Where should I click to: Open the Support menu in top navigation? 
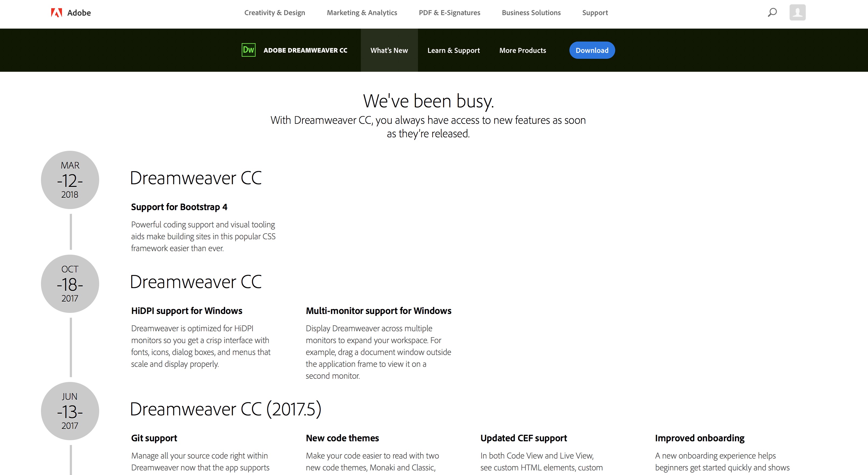(x=595, y=13)
